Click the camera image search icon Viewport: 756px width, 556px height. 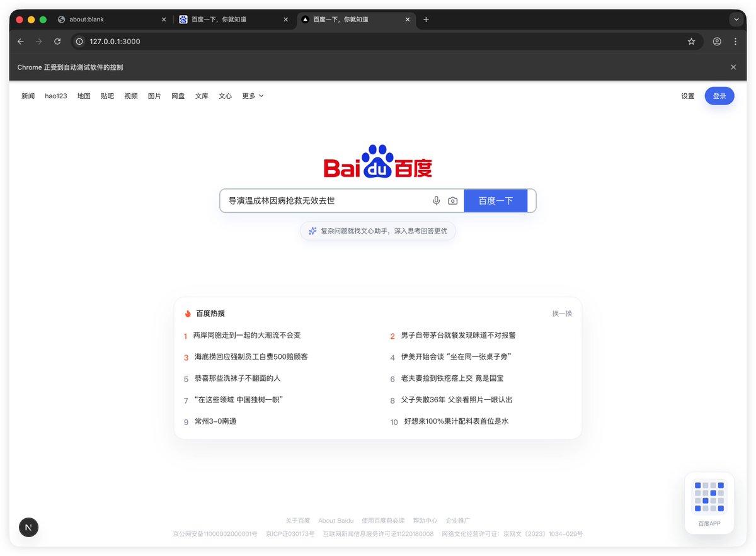(452, 201)
